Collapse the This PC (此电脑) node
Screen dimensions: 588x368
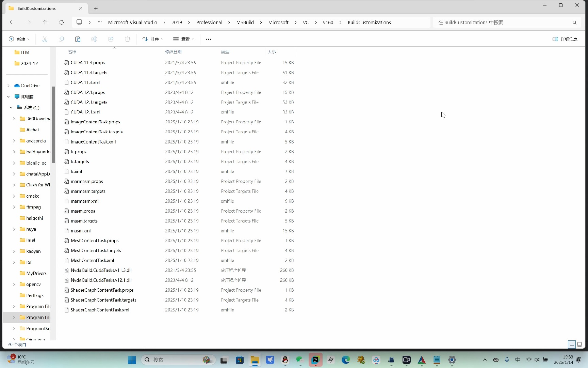click(9, 97)
